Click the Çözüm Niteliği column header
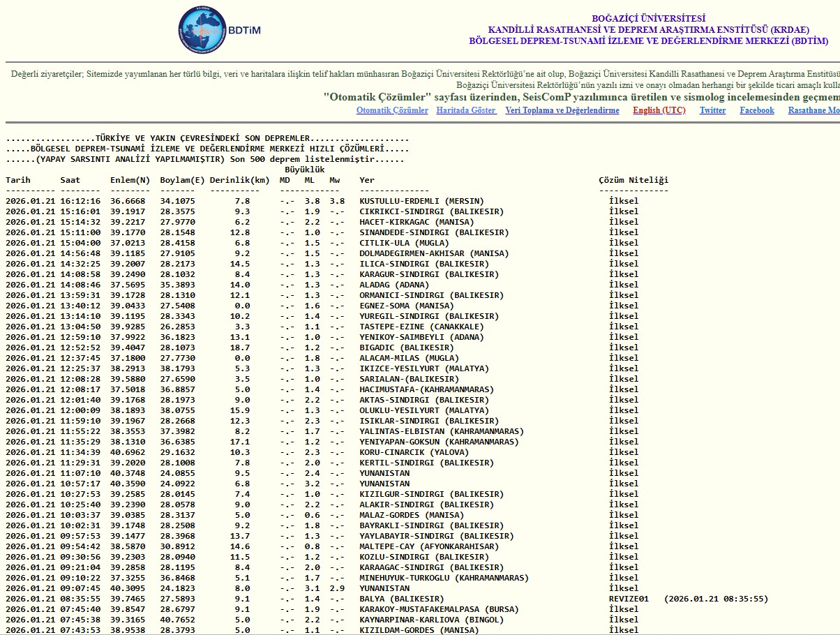Image resolution: width=840 pixels, height=635 pixels. click(x=633, y=180)
